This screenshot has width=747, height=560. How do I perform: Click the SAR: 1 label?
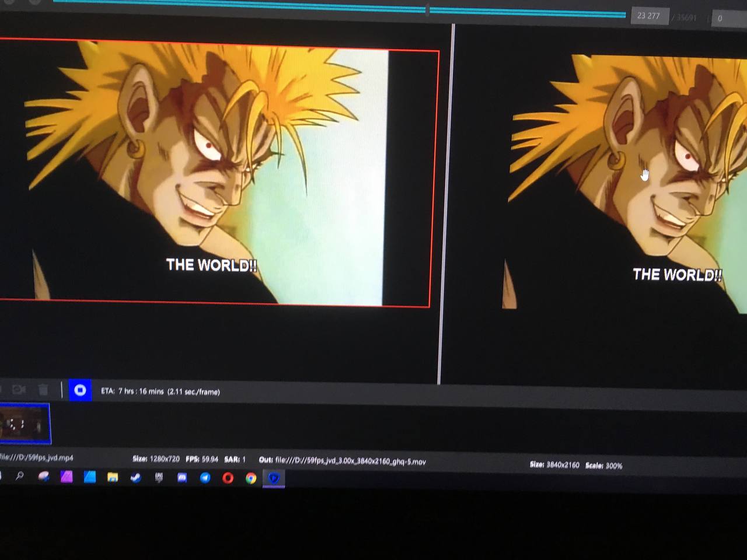[x=235, y=460]
